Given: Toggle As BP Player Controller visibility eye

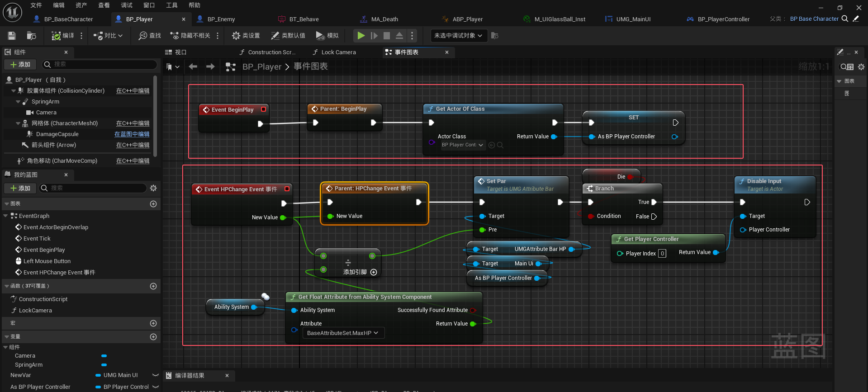Looking at the screenshot, I should (x=155, y=387).
